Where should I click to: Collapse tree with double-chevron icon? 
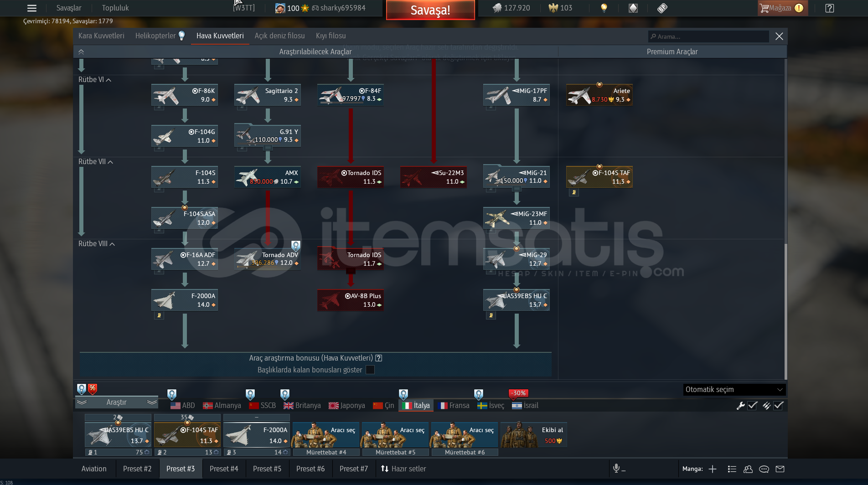tap(81, 52)
